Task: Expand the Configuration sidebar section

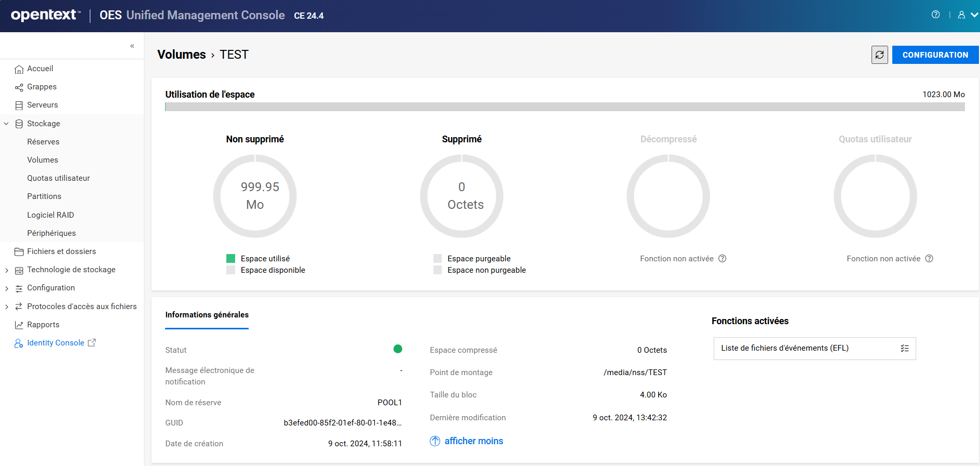Action: 6,288
